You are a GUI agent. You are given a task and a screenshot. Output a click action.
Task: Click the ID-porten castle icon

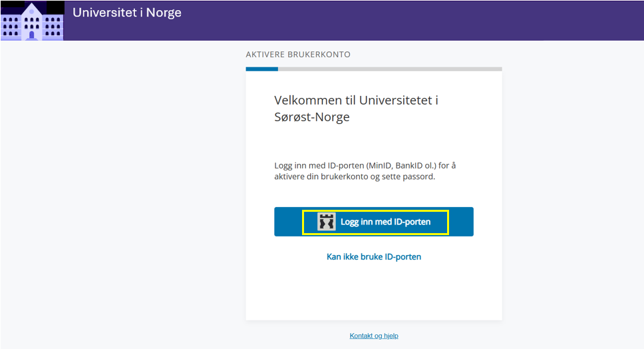pos(326,222)
